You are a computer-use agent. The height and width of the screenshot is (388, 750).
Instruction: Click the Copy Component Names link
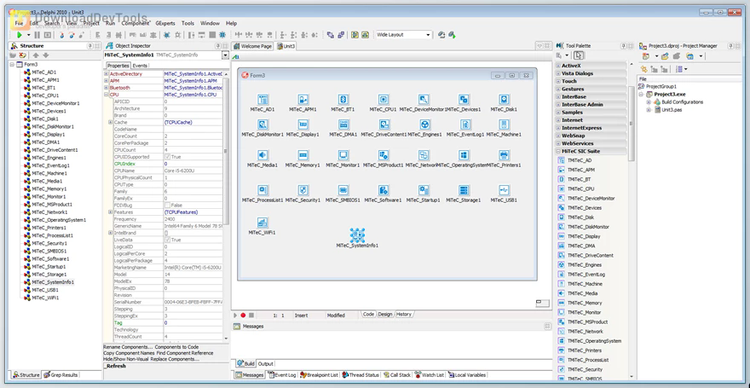point(129,353)
